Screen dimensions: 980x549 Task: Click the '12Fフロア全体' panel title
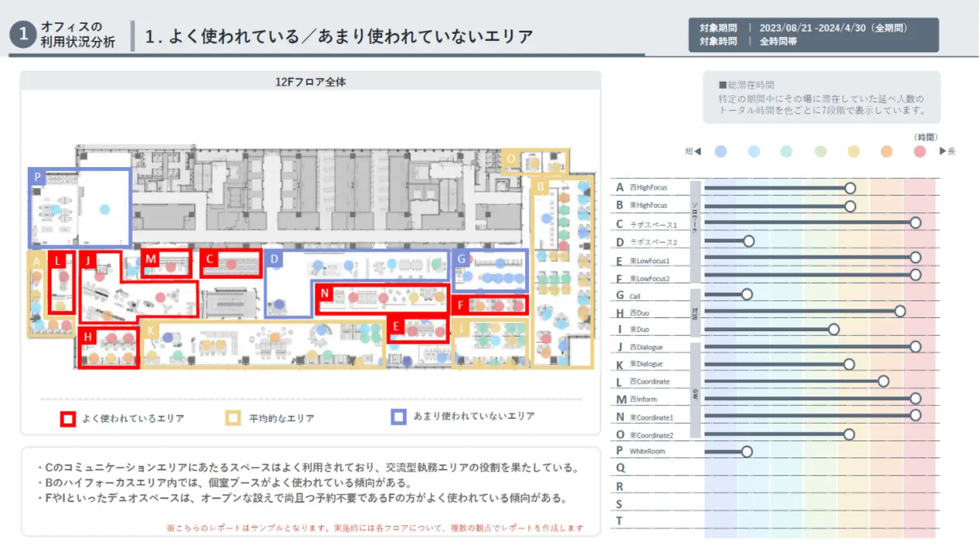(x=310, y=82)
